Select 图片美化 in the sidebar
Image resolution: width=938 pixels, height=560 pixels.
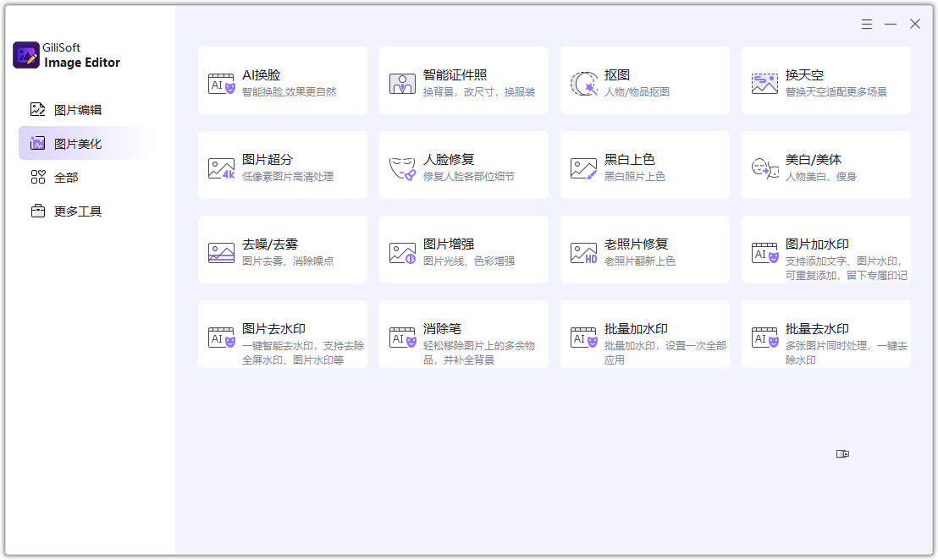77,144
